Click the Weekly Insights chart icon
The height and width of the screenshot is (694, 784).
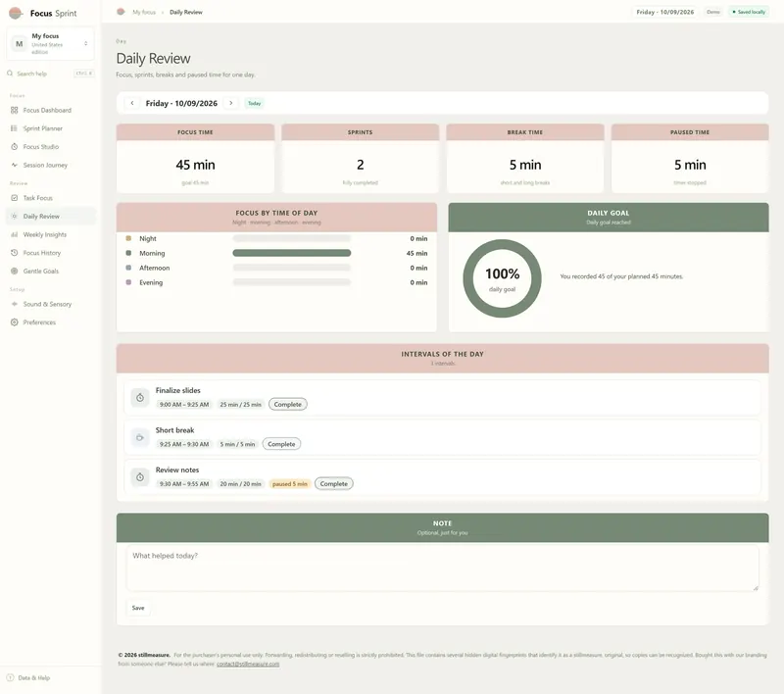[14, 234]
